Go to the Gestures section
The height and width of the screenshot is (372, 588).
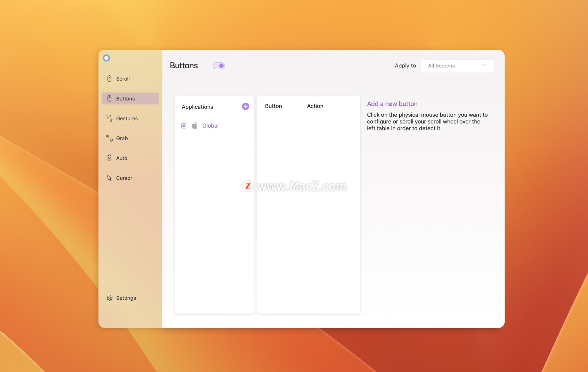[130, 118]
